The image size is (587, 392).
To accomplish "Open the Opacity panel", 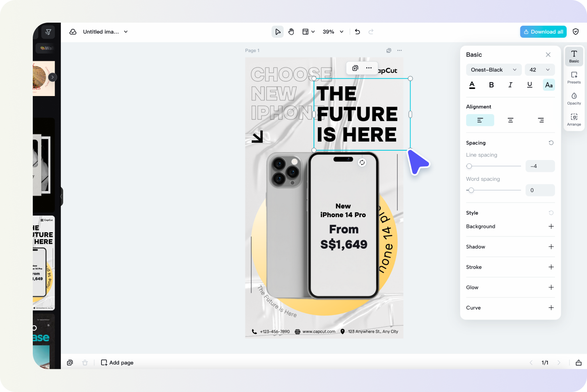I will (x=574, y=98).
